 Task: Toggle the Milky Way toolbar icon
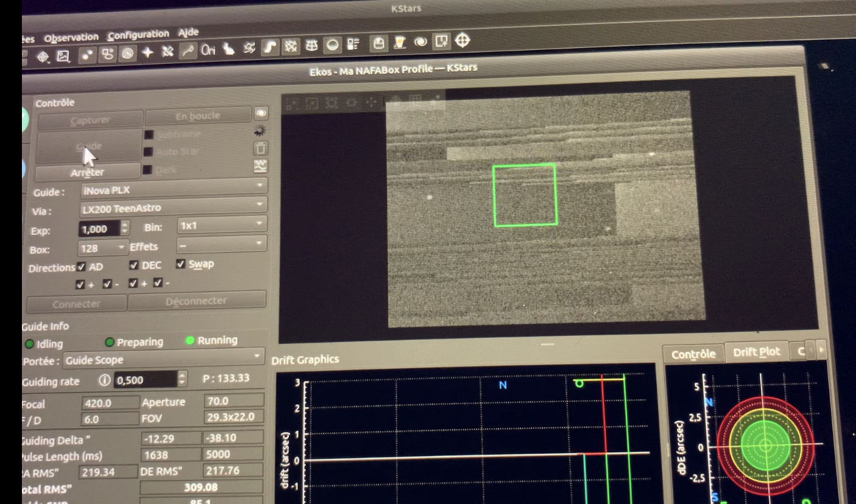[x=270, y=46]
